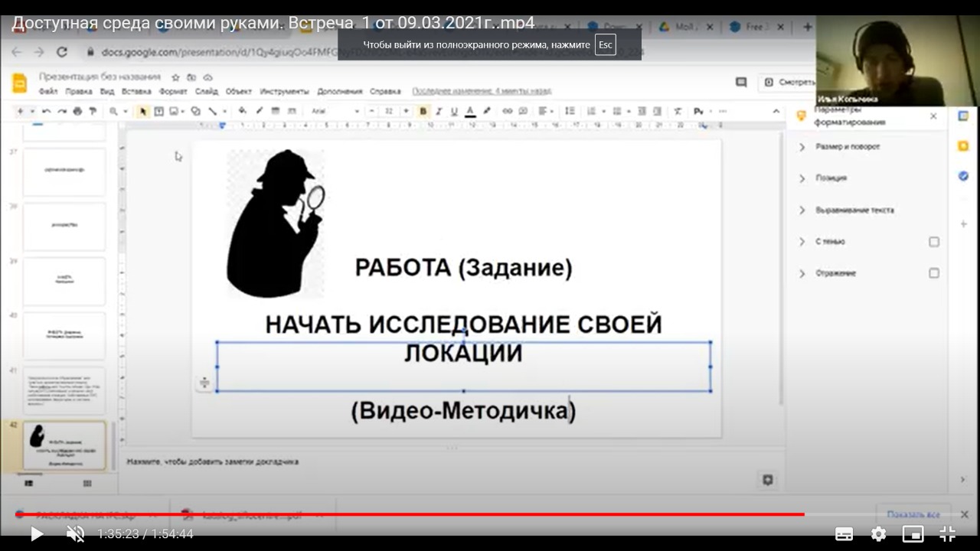Image resolution: width=980 pixels, height=551 pixels.
Task: Print the presentation
Action: (77, 111)
